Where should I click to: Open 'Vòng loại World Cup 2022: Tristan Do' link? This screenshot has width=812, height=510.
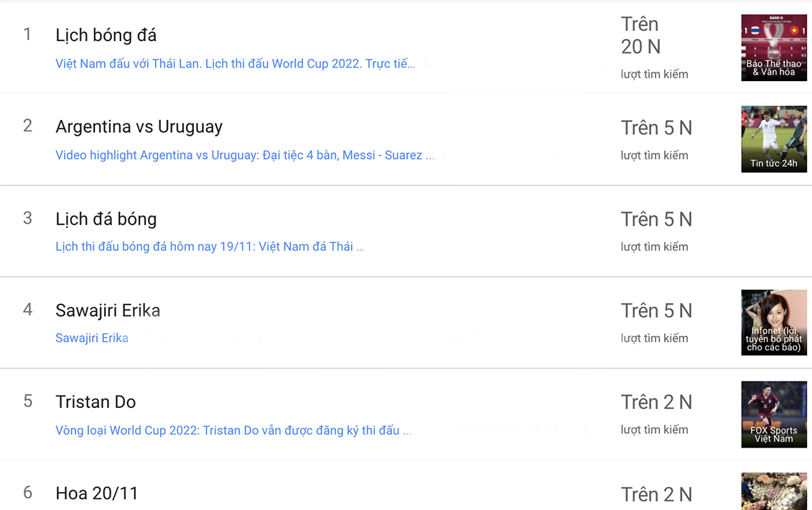click(x=233, y=430)
